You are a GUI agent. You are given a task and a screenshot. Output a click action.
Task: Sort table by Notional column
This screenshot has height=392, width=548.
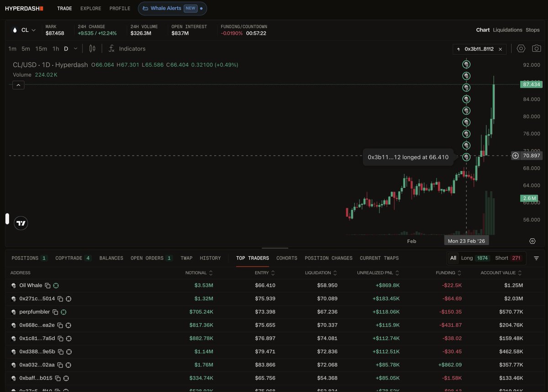pyautogui.click(x=199, y=272)
